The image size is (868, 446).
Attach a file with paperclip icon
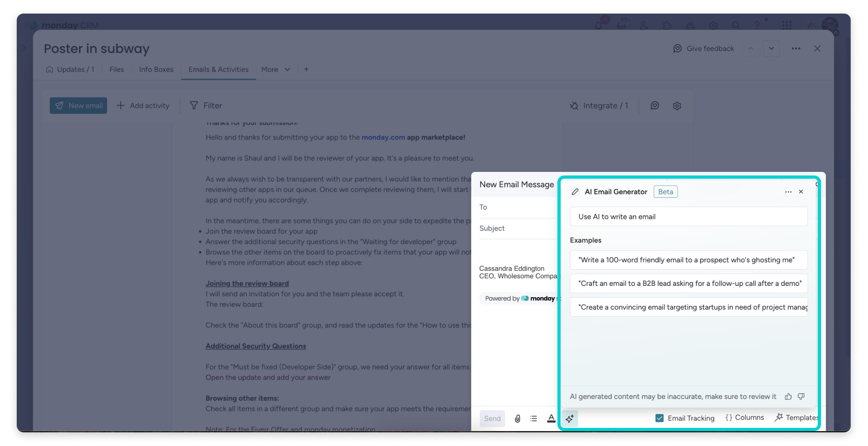518,418
